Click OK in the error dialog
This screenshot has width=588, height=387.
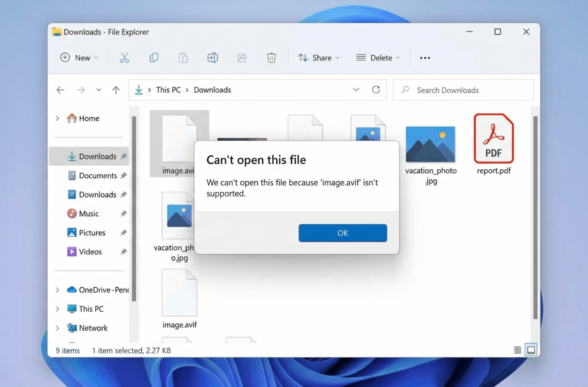(343, 233)
